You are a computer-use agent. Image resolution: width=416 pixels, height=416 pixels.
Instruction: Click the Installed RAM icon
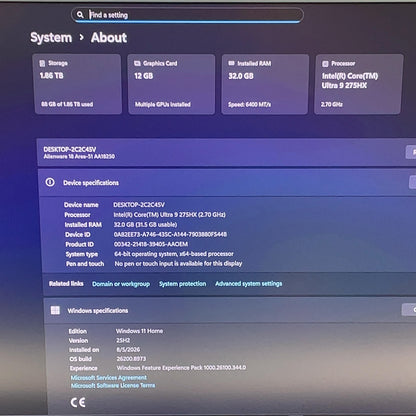click(x=231, y=63)
